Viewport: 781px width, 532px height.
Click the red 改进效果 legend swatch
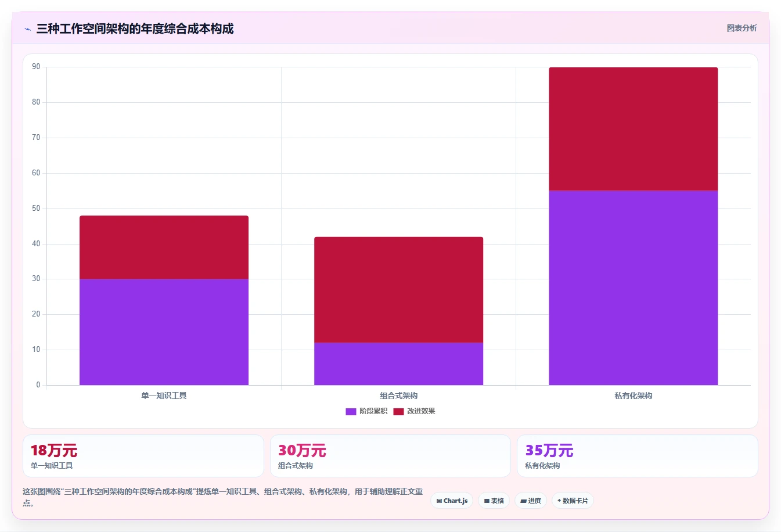(398, 411)
